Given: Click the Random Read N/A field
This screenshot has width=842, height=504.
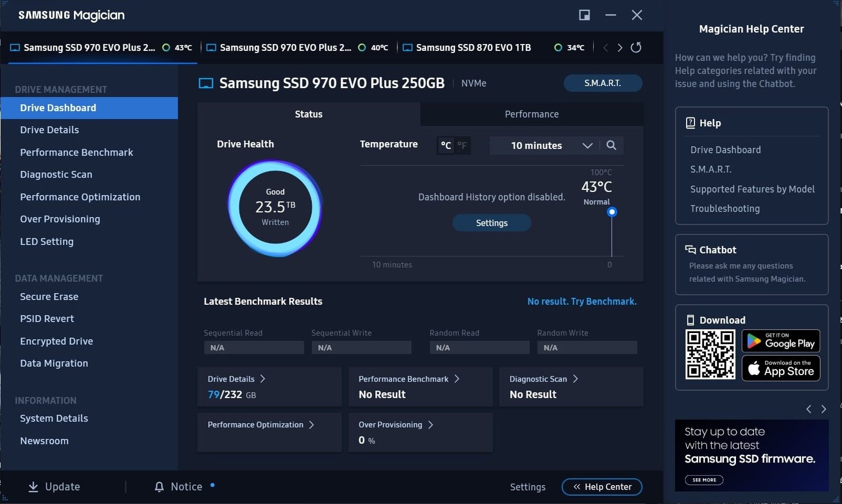Looking at the screenshot, I should coord(480,348).
